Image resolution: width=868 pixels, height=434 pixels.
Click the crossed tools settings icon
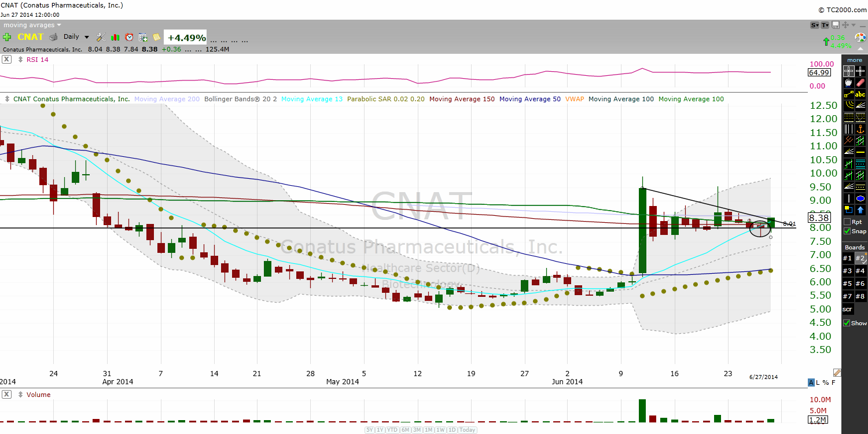[100, 36]
